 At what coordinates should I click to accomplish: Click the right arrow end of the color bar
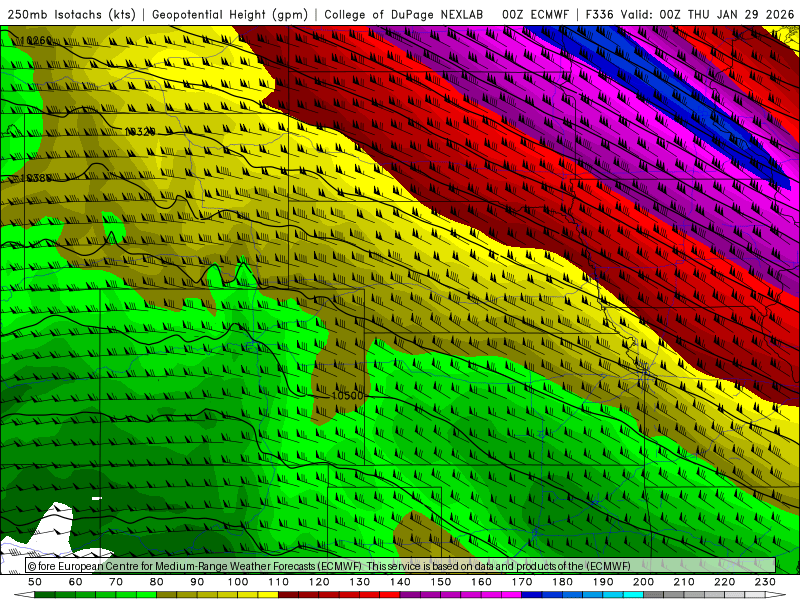776,594
